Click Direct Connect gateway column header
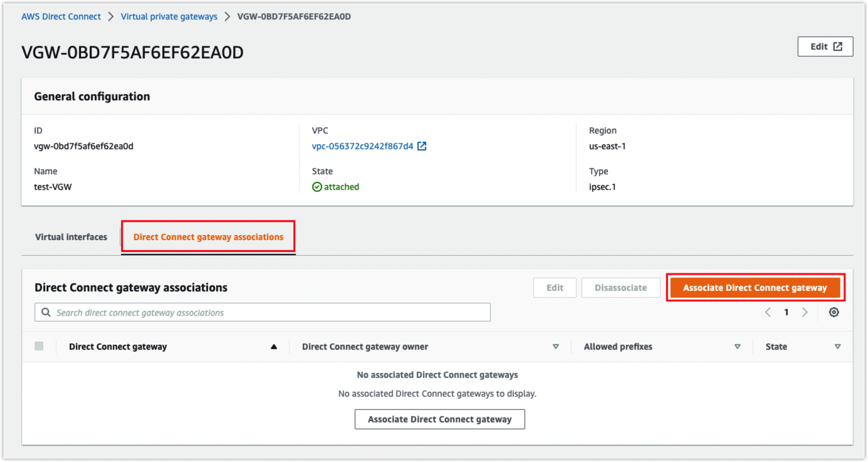This screenshot has height=462, width=868. pos(118,347)
